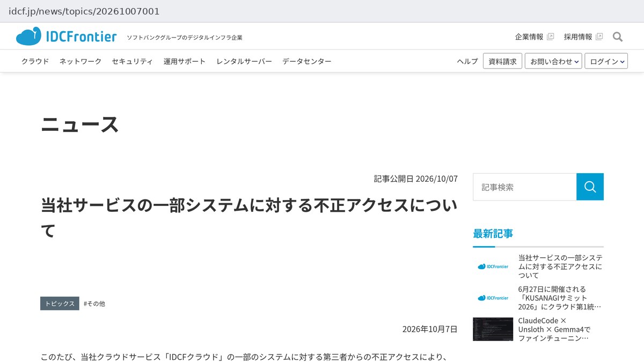
Task: Click the blue article search button
Action: point(590,187)
